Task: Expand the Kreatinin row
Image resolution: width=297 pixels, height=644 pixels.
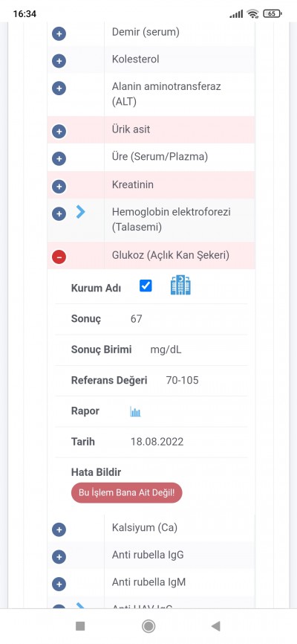Action: (x=59, y=187)
